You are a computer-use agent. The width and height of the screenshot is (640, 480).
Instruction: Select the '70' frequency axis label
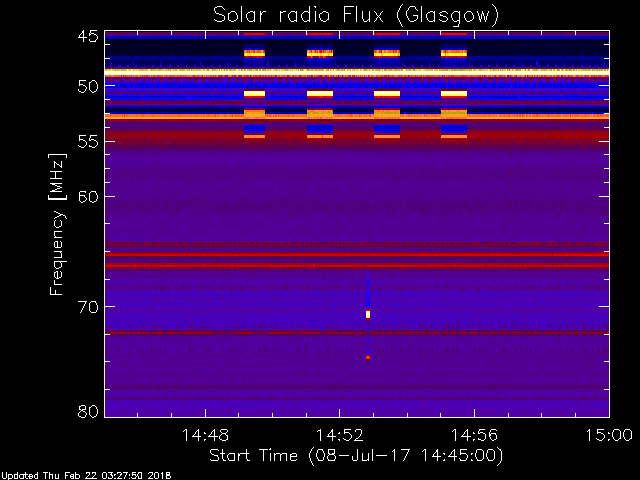click(x=88, y=307)
